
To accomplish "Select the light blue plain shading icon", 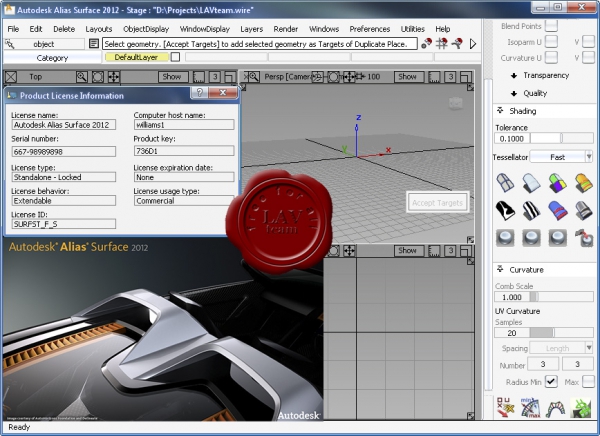I will [531, 183].
